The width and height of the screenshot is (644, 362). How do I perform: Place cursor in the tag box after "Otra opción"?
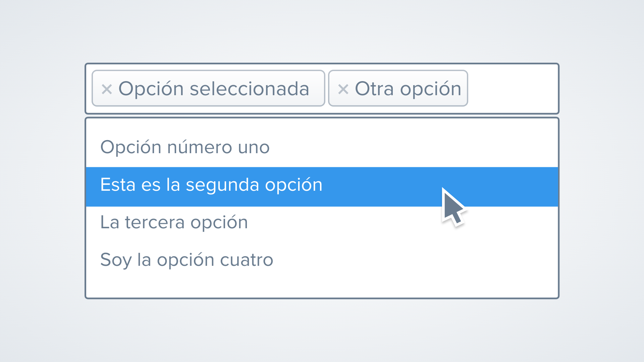click(513, 88)
